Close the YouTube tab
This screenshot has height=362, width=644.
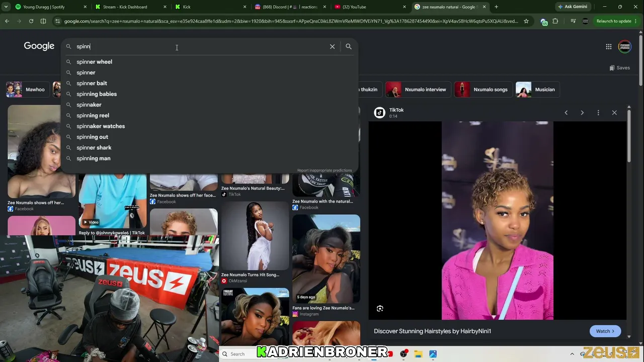point(405,7)
